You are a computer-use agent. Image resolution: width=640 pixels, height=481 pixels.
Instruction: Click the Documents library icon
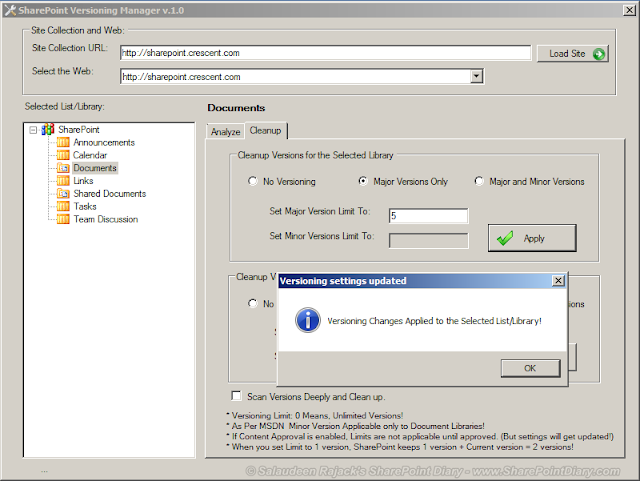(x=63, y=168)
